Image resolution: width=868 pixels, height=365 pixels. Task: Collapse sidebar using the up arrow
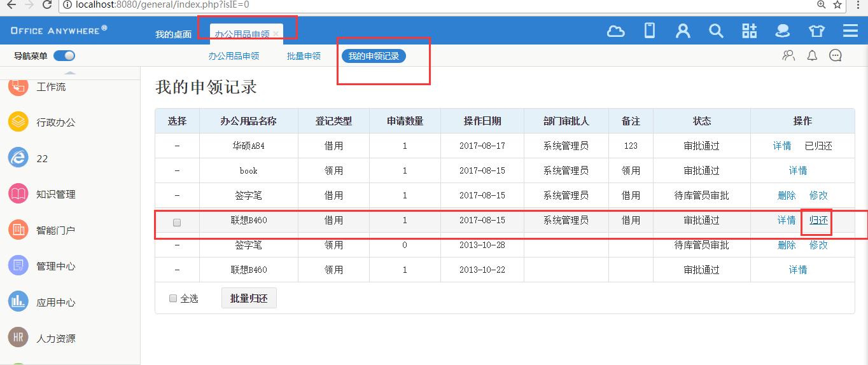pyautogui.click(x=71, y=73)
